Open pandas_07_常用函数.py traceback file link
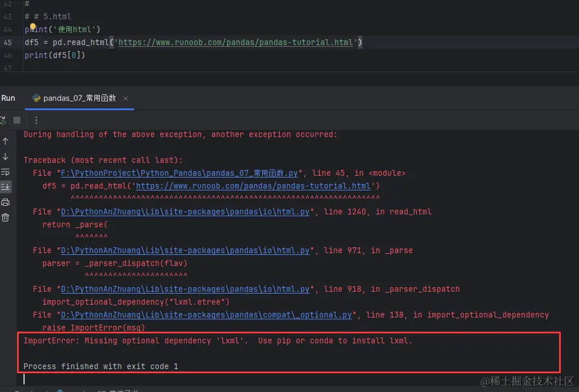The image size is (579, 392). tap(179, 173)
